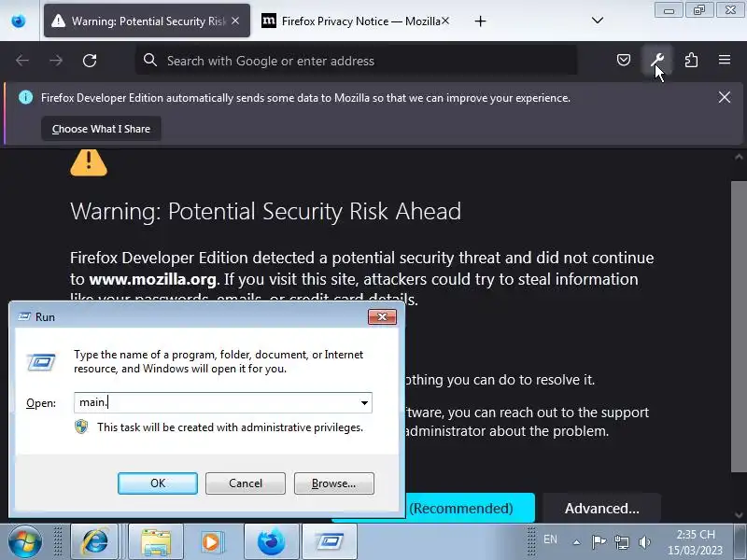Click the Advanced... button on warning page
Screen dimensions: 747x560
601,508
